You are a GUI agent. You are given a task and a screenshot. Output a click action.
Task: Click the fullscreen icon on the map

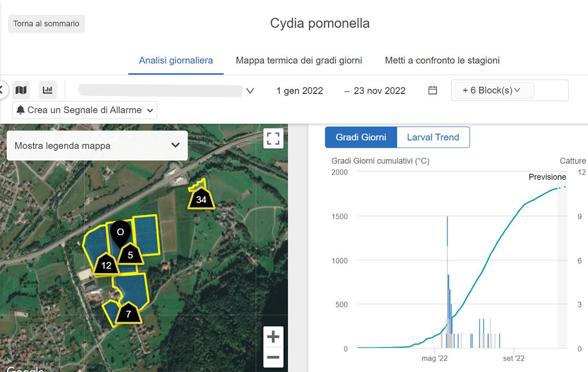coord(273,138)
